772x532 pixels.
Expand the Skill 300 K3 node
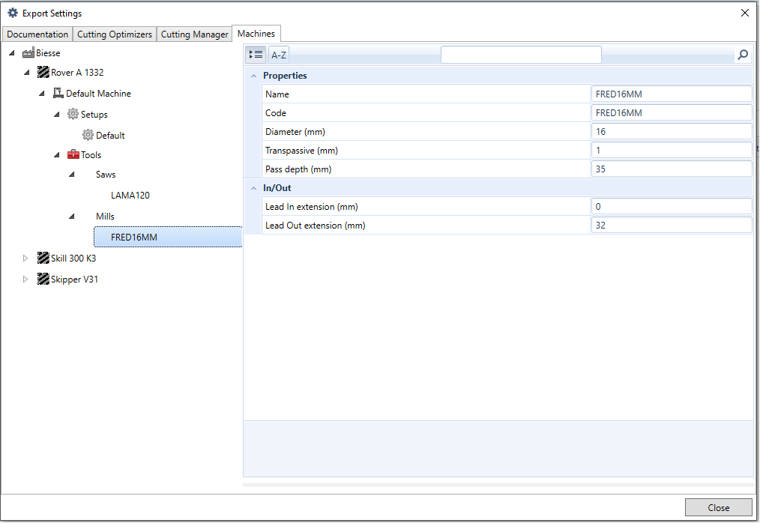click(x=25, y=258)
